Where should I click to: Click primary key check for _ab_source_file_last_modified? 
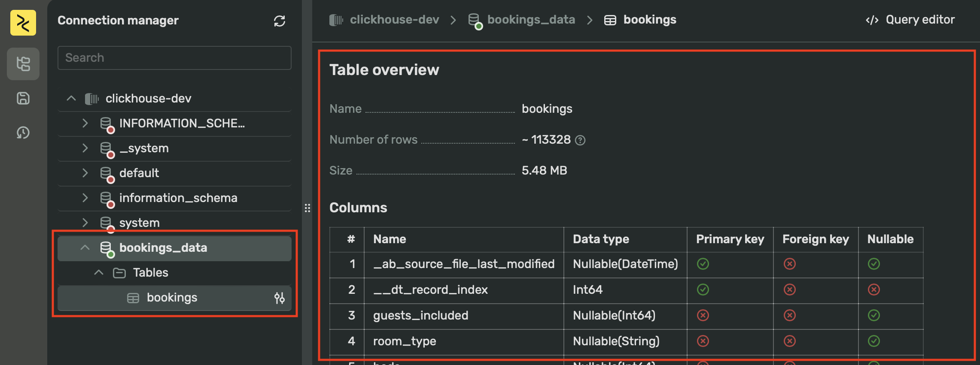pyautogui.click(x=703, y=264)
